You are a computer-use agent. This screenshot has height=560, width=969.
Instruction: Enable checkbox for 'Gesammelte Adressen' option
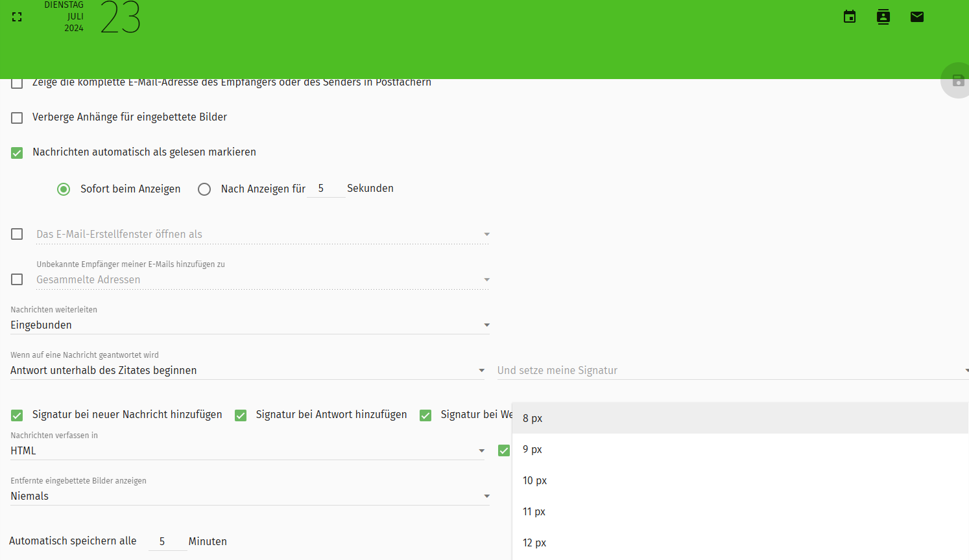click(x=18, y=279)
